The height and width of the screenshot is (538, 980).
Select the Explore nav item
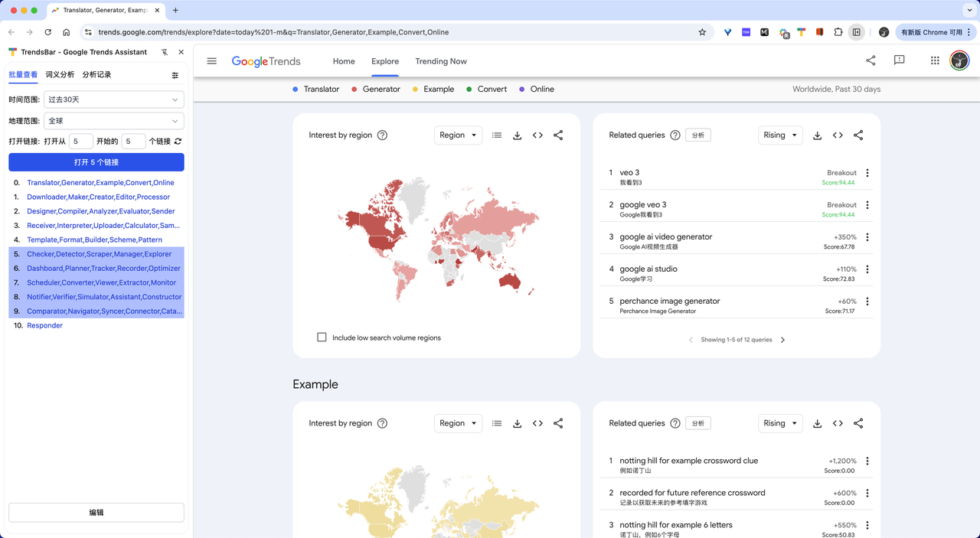tap(385, 61)
